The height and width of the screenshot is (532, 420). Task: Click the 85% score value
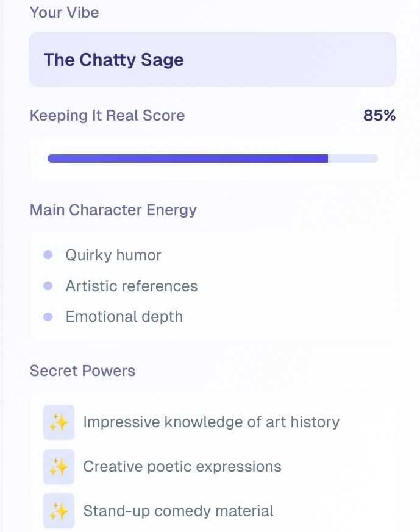(379, 115)
